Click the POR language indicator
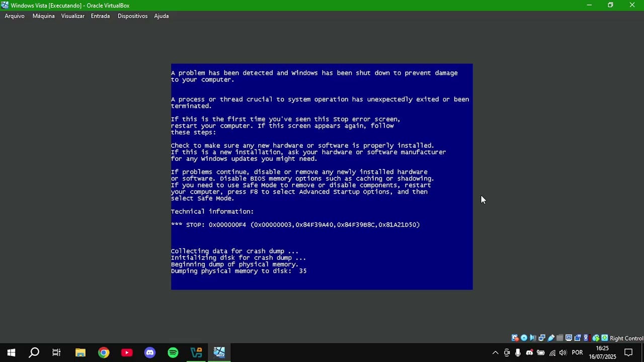Image resolution: width=644 pixels, height=362 pixels. coord(577,353)
